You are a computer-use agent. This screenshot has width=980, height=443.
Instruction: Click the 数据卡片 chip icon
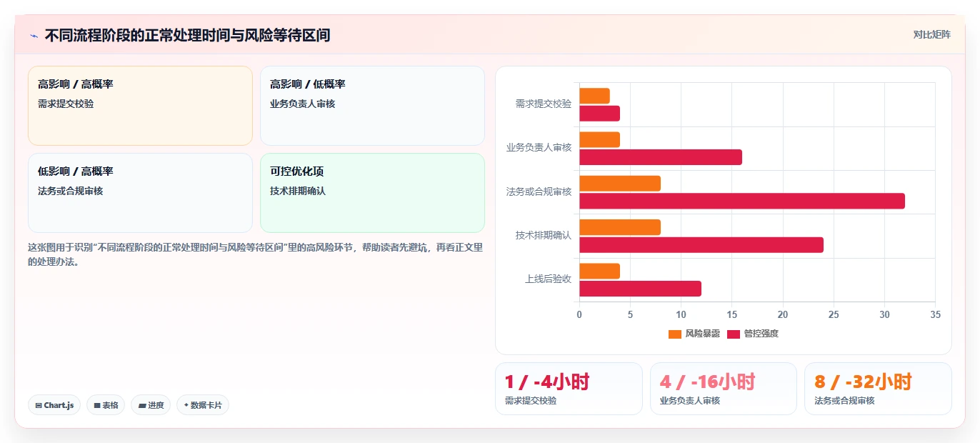pos(186,405)
